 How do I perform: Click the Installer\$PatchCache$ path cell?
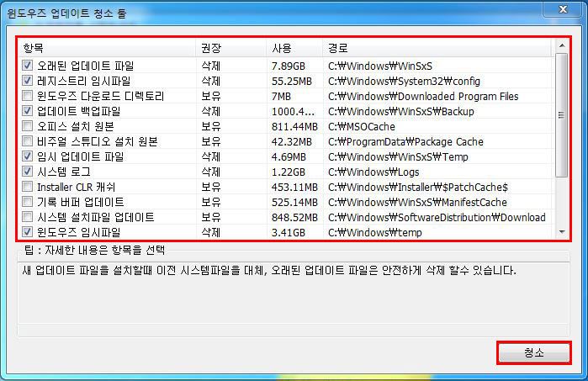[418, 187]
